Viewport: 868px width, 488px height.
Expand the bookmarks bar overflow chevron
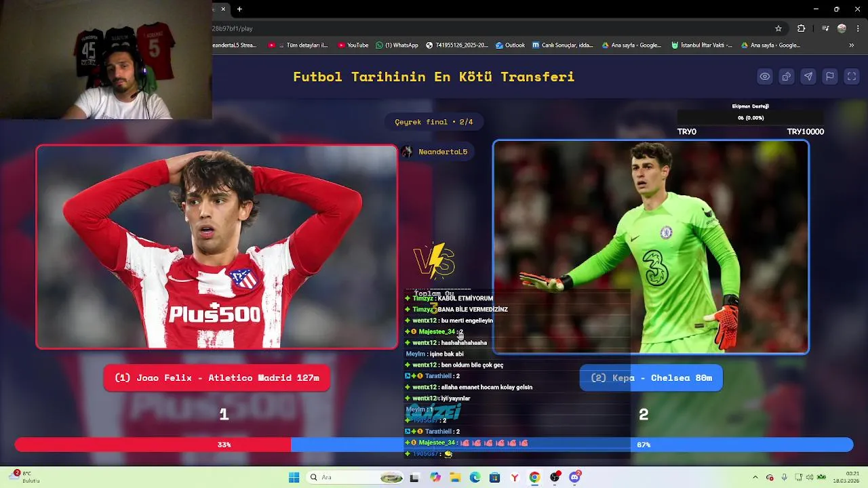852,45
